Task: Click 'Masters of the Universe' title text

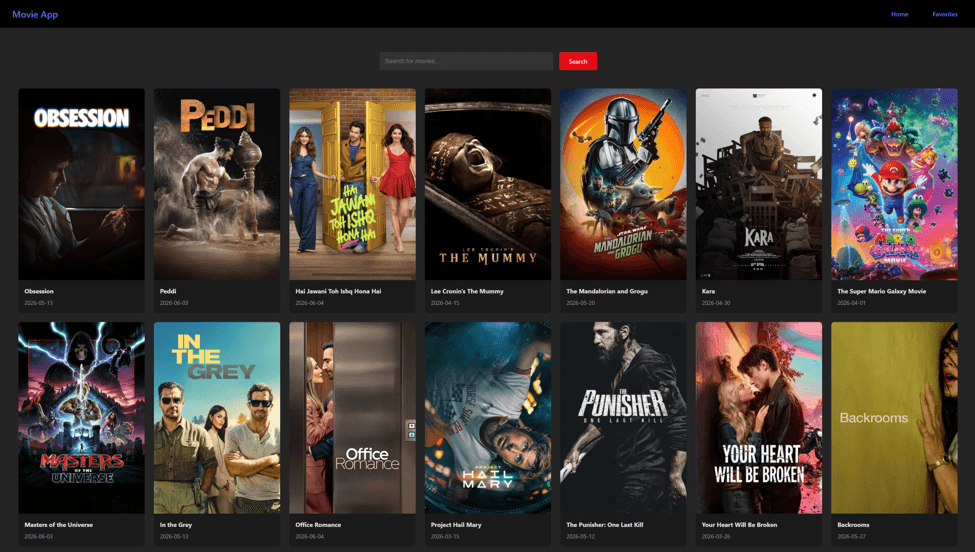Action: 58,525
